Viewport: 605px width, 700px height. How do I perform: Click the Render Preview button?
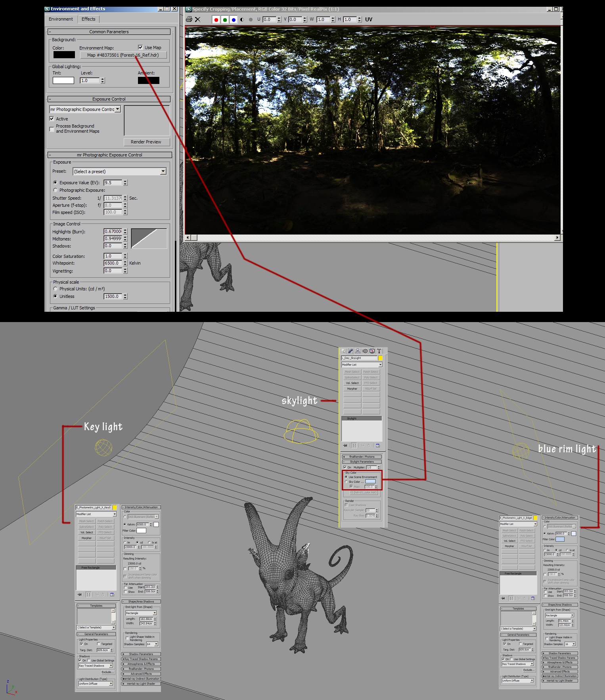146,142
